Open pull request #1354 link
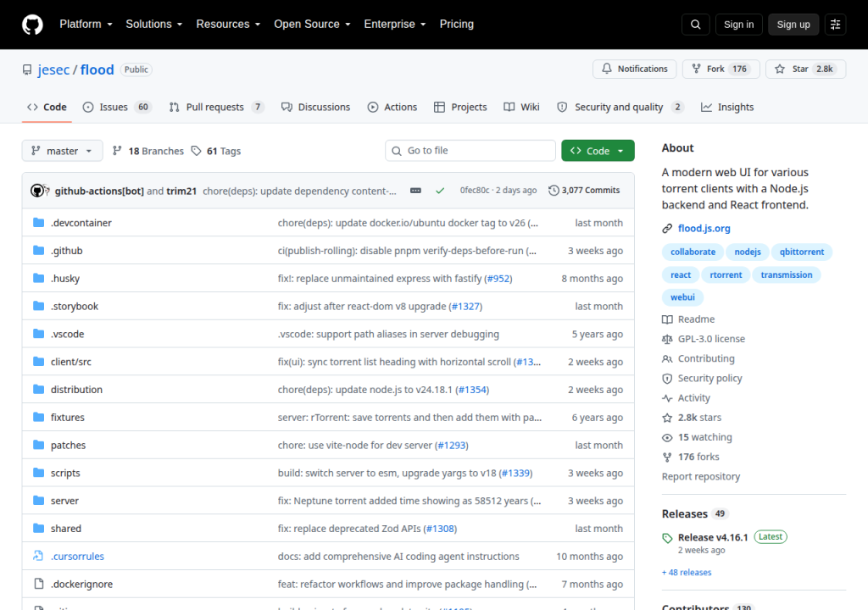868x610 pixels. (x=472, y=390)
